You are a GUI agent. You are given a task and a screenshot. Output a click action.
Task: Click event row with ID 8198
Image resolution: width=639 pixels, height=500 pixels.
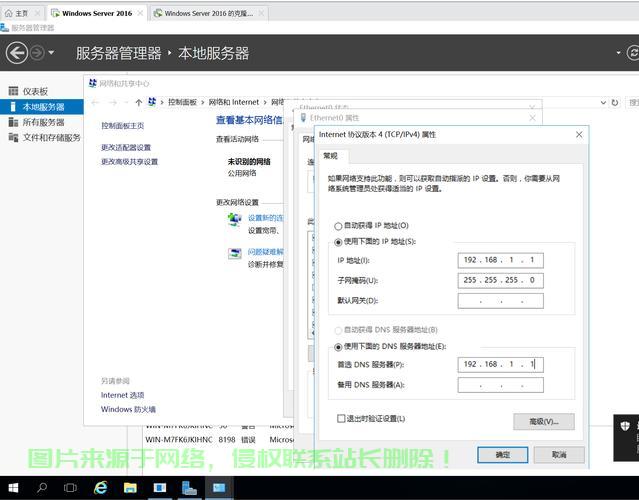(218, 440)
